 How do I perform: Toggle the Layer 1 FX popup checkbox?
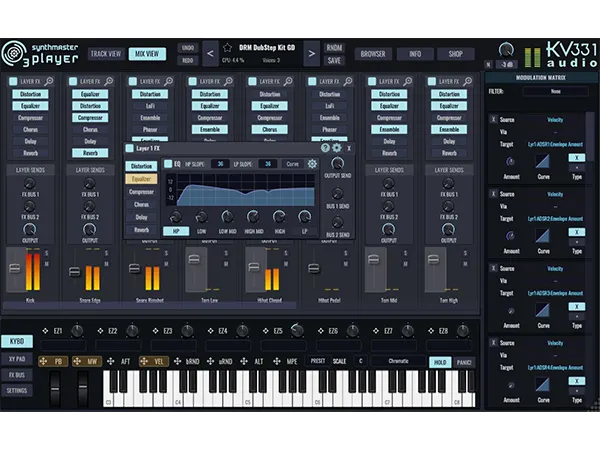click(x=130, y=148)
